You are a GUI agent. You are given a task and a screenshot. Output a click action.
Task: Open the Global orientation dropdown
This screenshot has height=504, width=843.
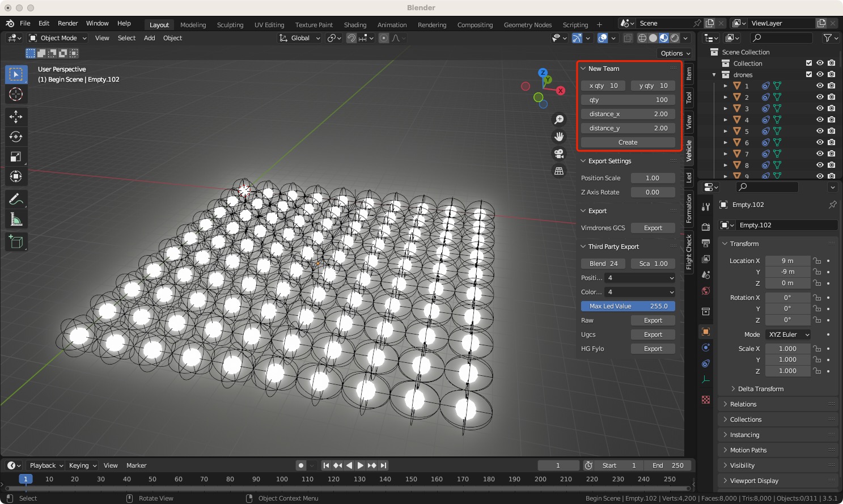(300, 38)
